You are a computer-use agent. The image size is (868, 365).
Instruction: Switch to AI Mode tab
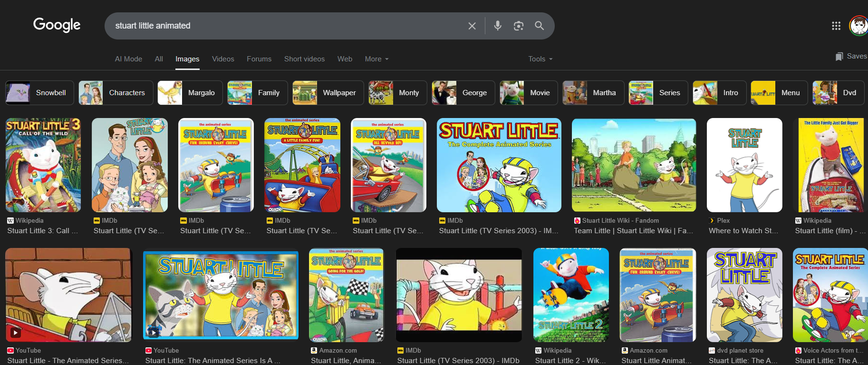[x=128, y=59]
